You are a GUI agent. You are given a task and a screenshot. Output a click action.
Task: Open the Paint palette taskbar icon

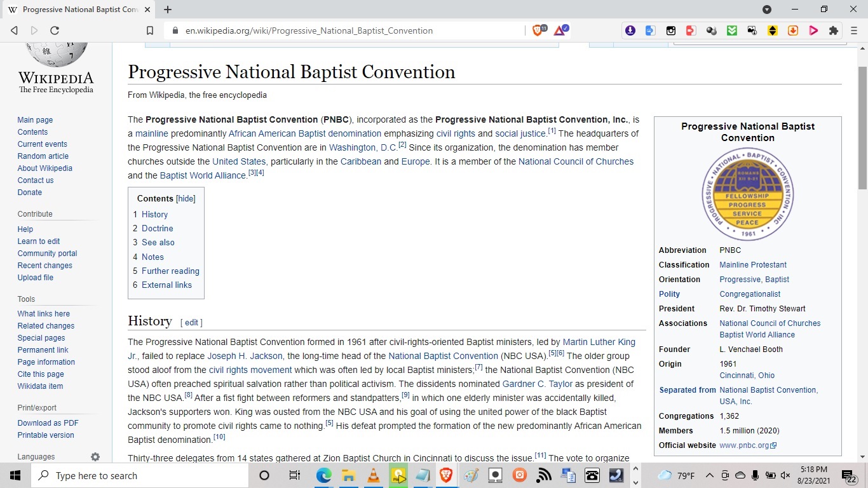471,475
